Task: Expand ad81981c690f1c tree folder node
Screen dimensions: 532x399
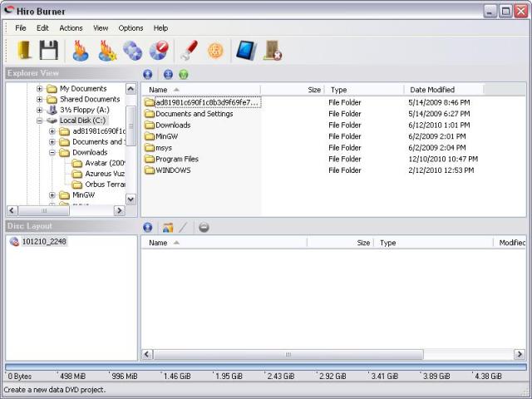Action: (x=52, y=131)
